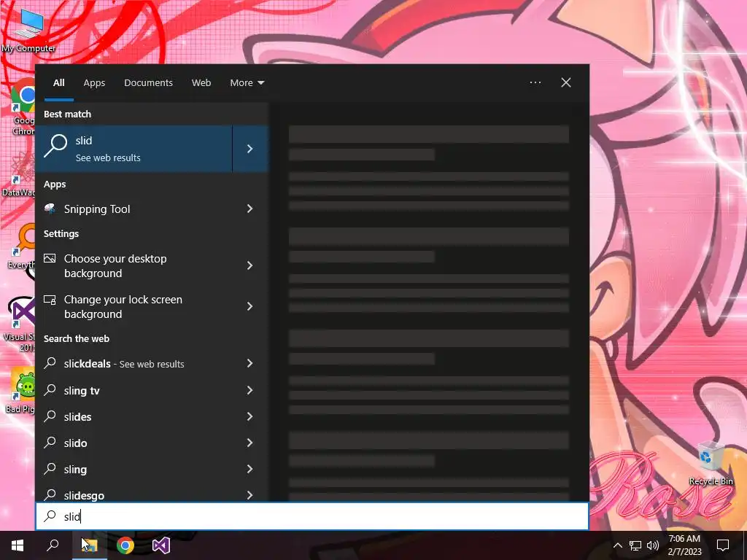Click search icon next to sling tv
This screenshot has width=747, height=560.
tap(50, 389)
